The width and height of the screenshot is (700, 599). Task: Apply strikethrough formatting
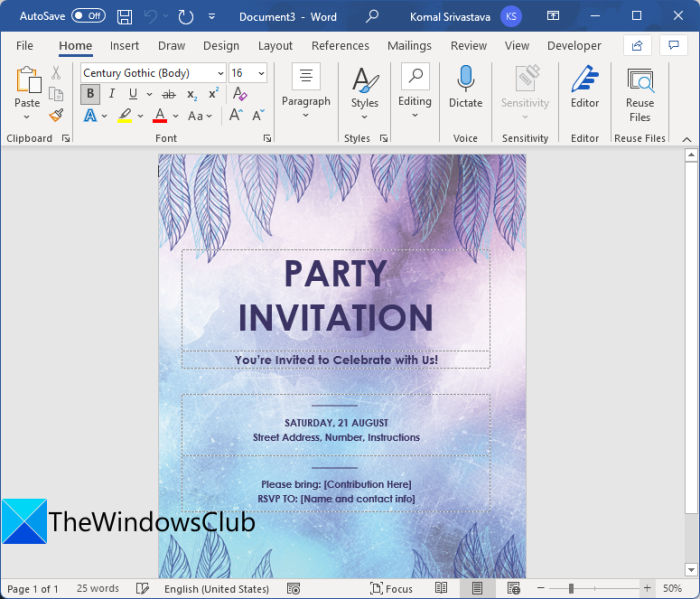coord(168,94)
